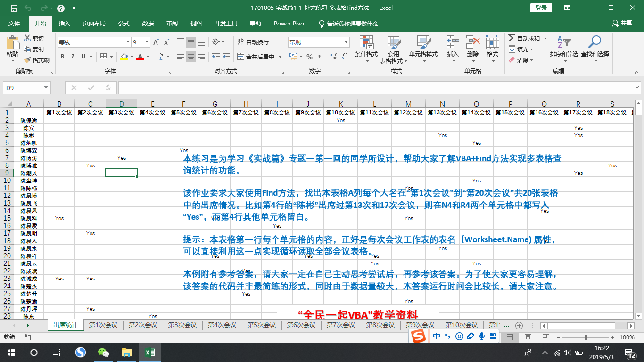Click the insert function fx icon
This screenshot has height=362, width=644.
pos(107,88)
